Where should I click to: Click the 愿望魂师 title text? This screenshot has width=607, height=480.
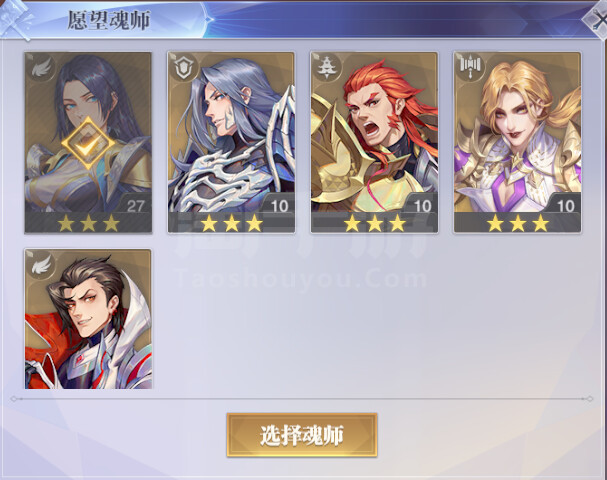pos(109,20)
